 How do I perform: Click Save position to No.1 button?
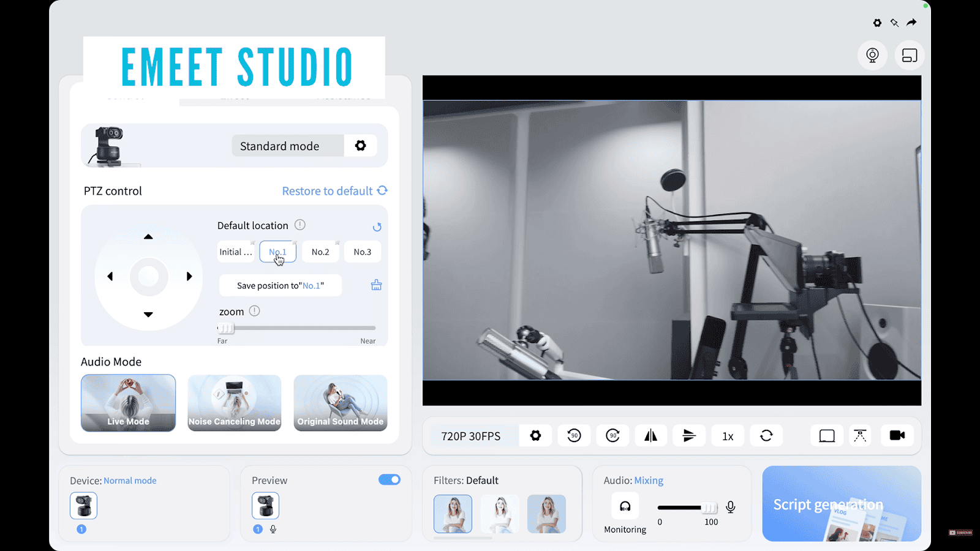281,286
